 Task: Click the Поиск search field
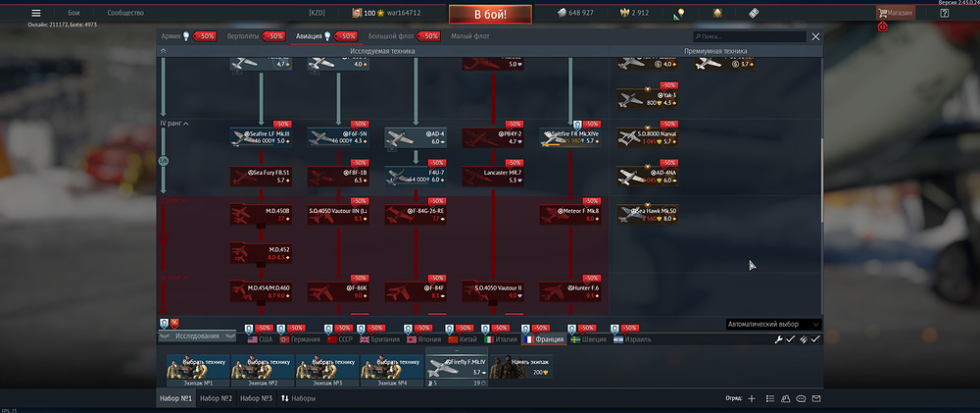(750, 37)
